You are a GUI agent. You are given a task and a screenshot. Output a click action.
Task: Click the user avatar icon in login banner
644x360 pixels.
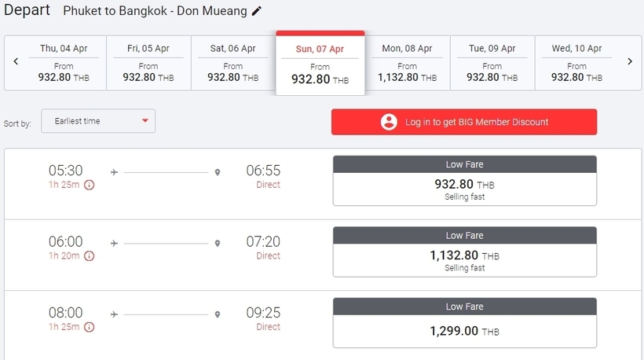[x=389, y=122]
